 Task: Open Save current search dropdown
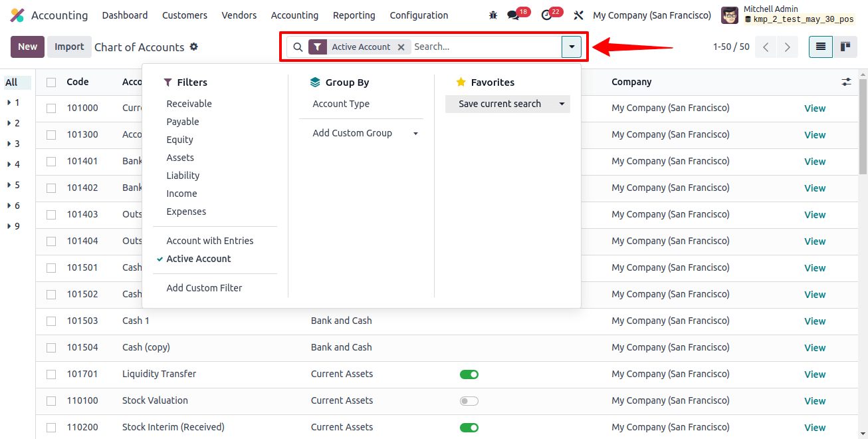508,104
